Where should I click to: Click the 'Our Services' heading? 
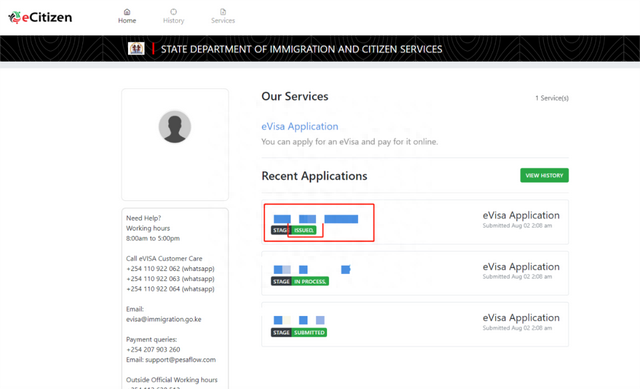[x=295, y=96]
